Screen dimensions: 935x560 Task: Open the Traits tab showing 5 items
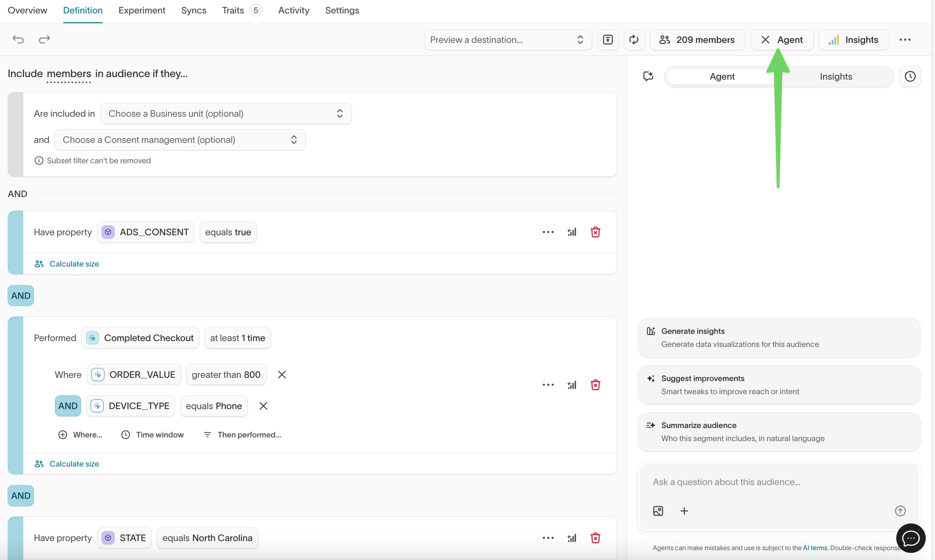point(233,10)
